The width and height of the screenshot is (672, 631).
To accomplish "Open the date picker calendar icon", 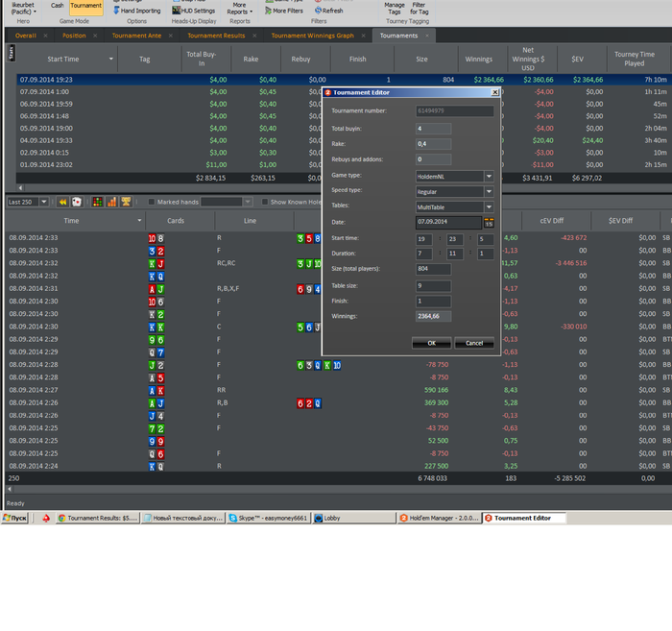I will point(489,222).
